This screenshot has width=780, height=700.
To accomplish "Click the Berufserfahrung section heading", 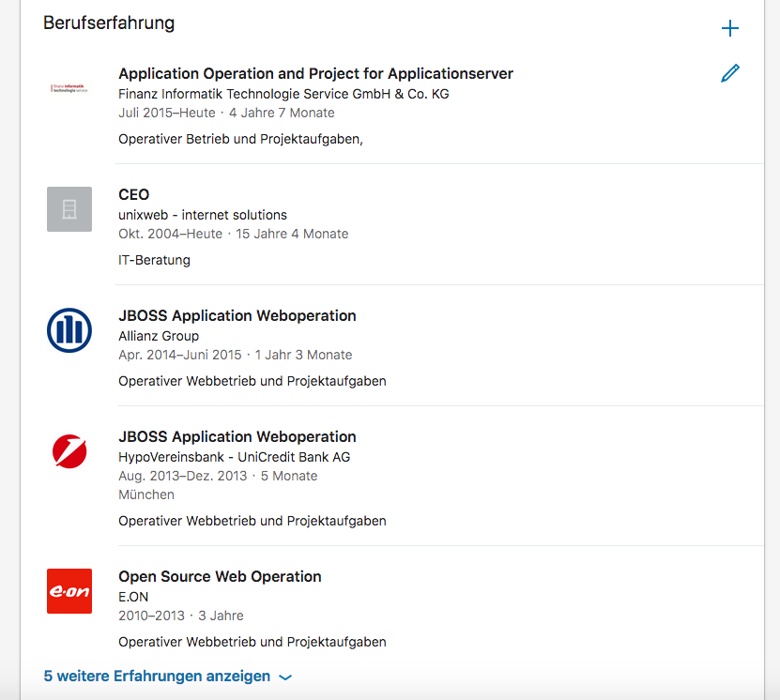I will [x=109, y=23].
